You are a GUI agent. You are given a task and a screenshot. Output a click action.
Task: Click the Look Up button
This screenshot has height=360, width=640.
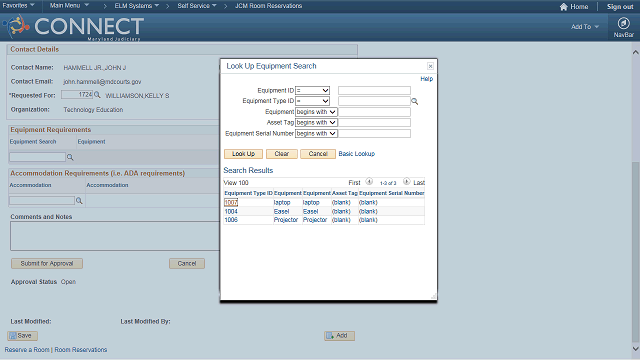click(x=243, y=154)
